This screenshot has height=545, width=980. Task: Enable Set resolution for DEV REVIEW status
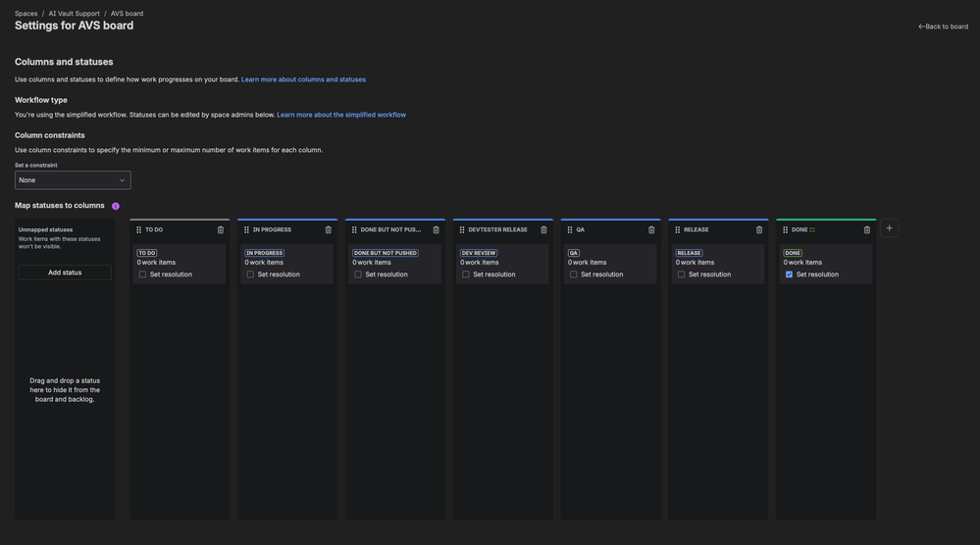[466, 274]
